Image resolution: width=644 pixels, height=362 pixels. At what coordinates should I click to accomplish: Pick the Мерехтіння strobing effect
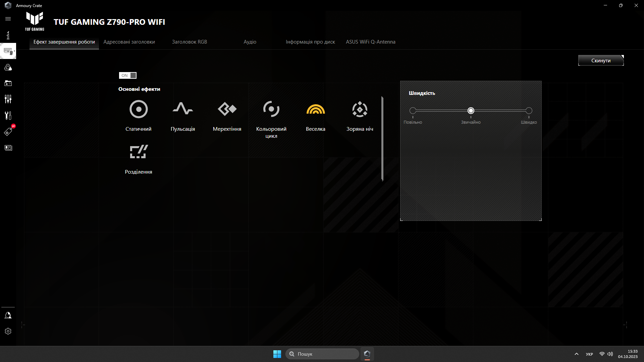coord(227,109)
